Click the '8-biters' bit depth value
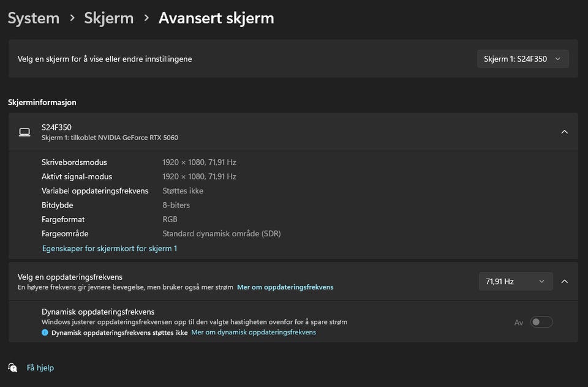 point(176,205)
